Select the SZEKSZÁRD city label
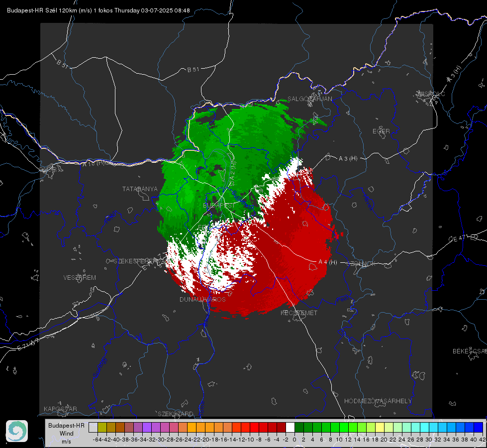The width and height of the screenshot is (487, 448). (x=176, y=414)
